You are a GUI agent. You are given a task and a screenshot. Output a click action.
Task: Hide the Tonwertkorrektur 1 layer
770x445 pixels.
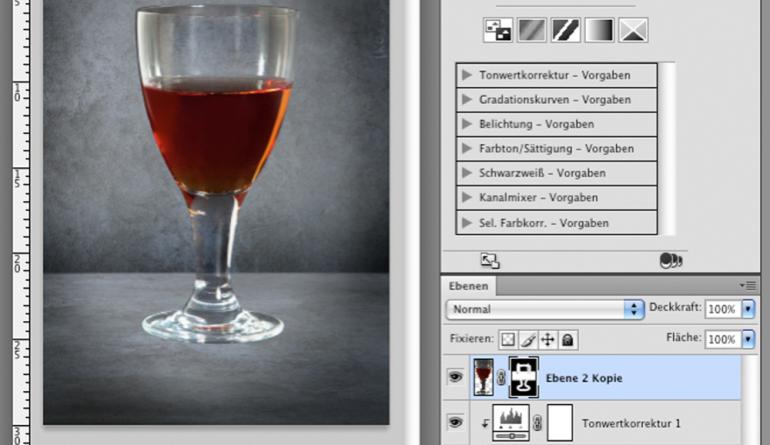pyautogui.click(x=455, y=422)
